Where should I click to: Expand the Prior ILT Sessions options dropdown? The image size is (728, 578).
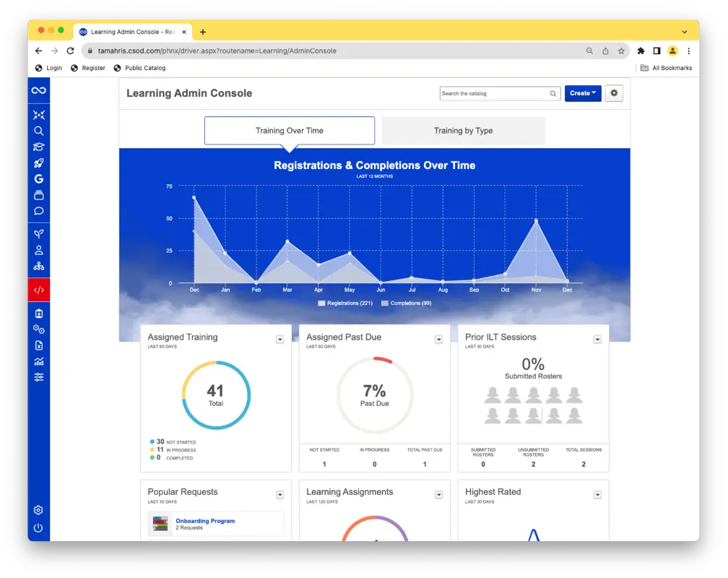click(x=597, y=340)
